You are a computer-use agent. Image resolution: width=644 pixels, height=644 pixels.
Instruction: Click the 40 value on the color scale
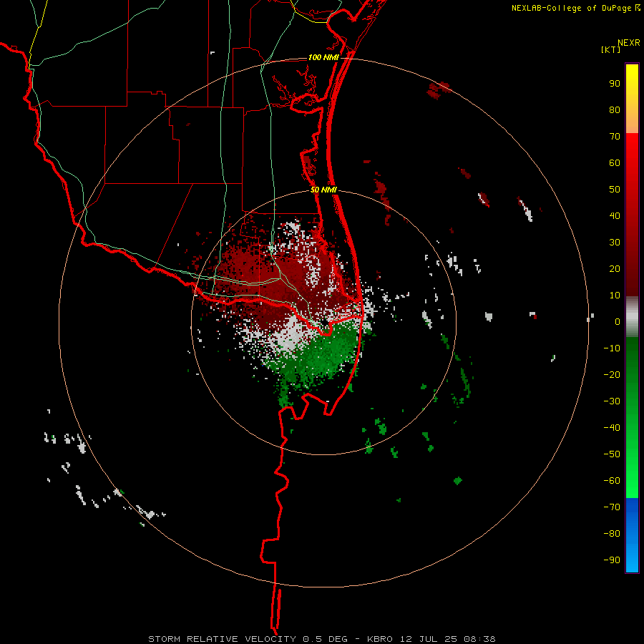(x=615, y=215)
